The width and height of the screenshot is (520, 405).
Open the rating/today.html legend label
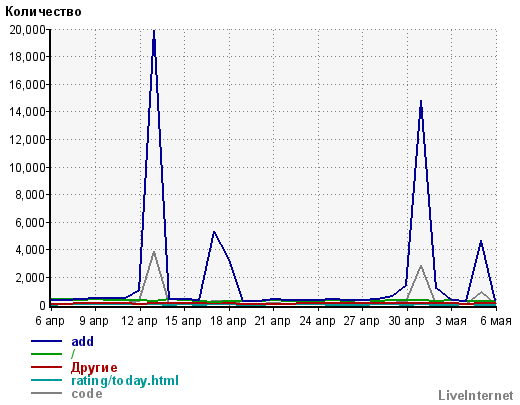tap(125, 380)
